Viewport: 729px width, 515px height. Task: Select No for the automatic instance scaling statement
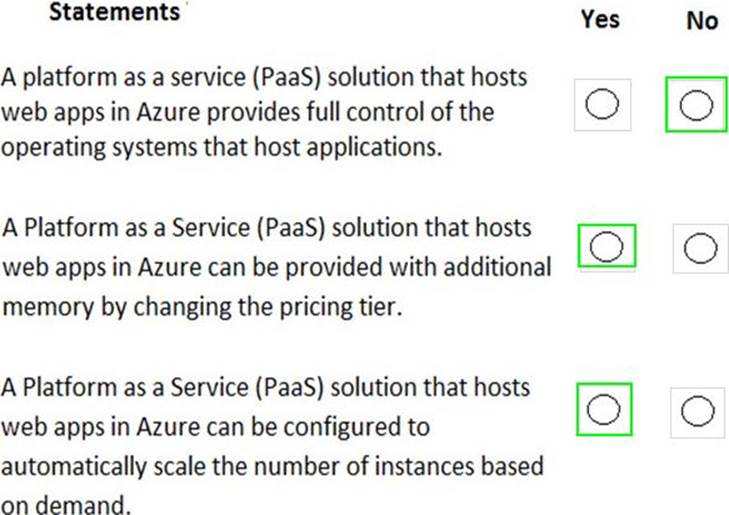[x=697, y=409]
